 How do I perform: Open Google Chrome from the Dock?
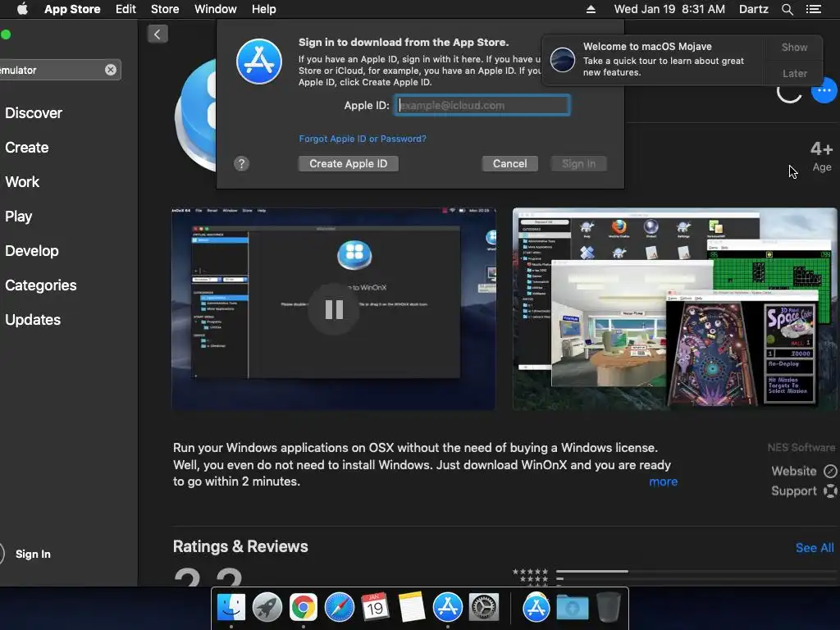pyautogui.click(x=304, y=608)
